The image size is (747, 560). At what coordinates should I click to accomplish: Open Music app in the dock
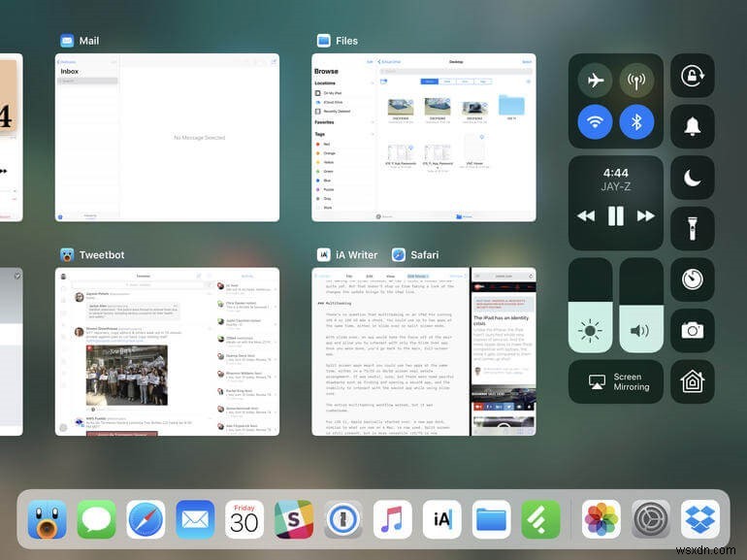(393, 519)
